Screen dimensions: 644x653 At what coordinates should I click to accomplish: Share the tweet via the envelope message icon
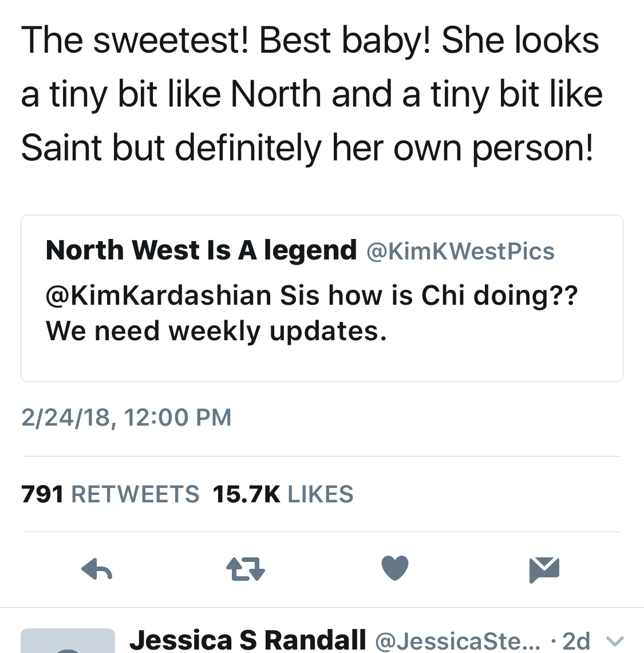[x=544, y=569]
